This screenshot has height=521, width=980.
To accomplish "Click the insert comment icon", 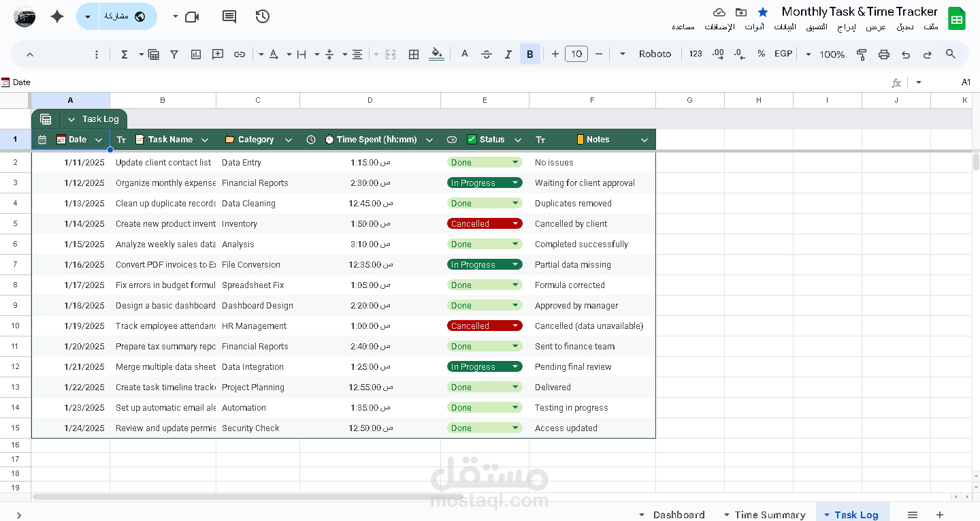I will pyautogui.click(x=218, y=54).
